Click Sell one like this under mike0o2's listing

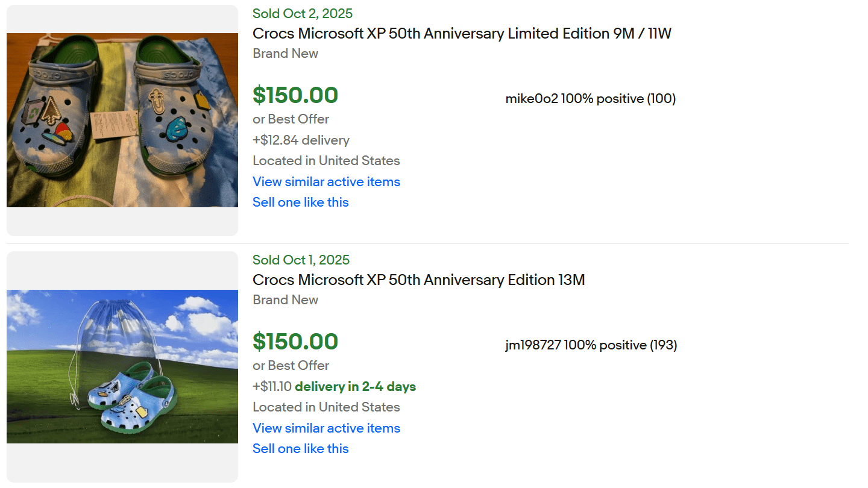300,202
